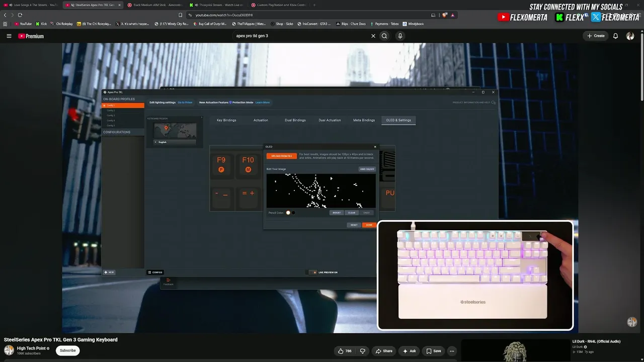Open the Configs panel button
The width and height of the screenshot is (644, 362).
155,273
